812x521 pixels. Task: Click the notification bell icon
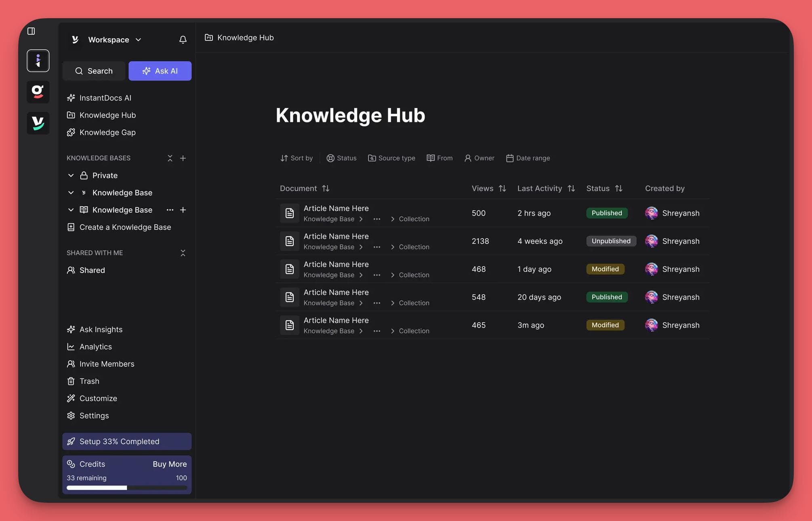click(x=183, y=40)
